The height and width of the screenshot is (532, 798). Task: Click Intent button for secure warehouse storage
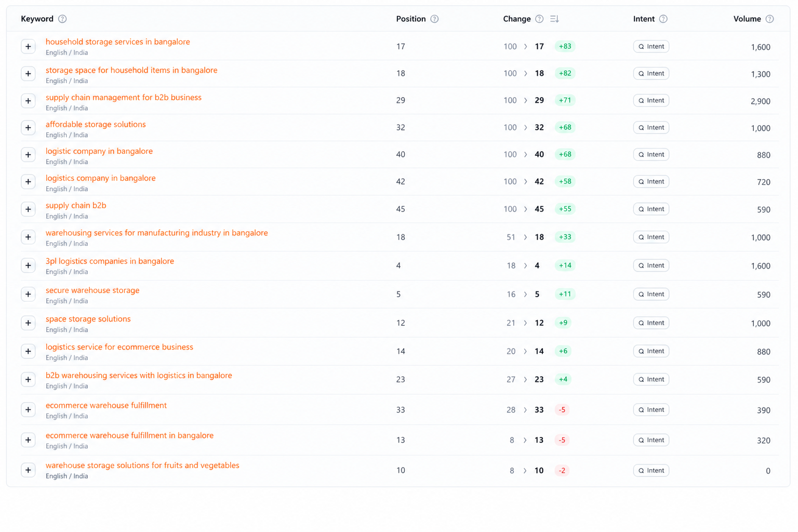(651, 294)
